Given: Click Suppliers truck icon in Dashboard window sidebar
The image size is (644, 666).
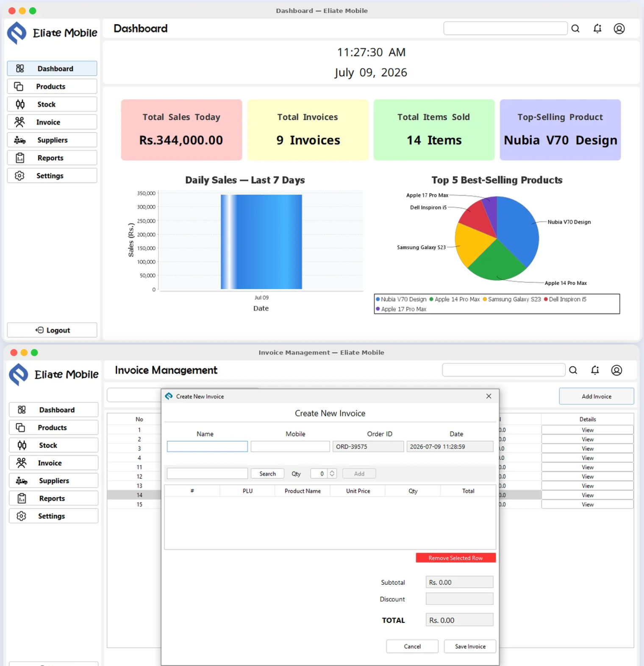Looking at the screenshot, I should 20,140.
